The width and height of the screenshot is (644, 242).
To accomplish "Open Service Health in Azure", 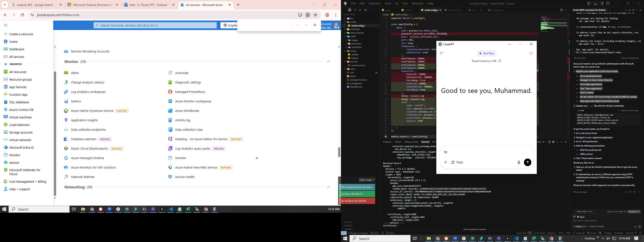I will click(x=185, y=177).
